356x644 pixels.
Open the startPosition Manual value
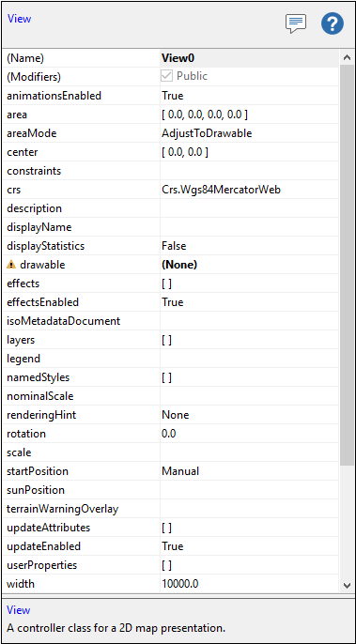click(x=180, y=471)
